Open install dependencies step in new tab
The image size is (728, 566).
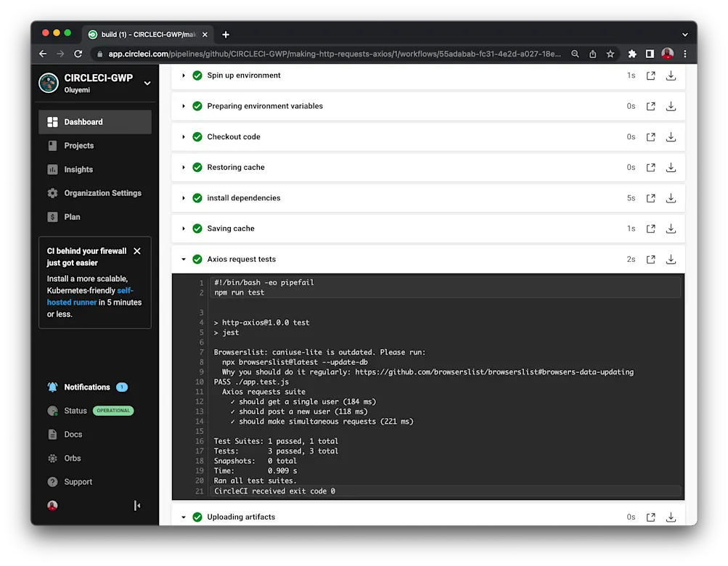tap(650, 197)
